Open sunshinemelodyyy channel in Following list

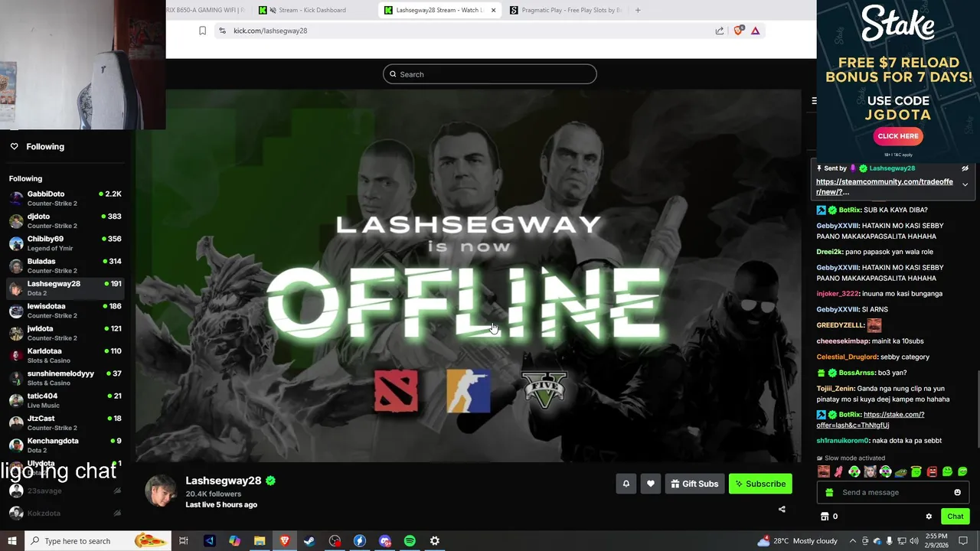coord(65,377)
